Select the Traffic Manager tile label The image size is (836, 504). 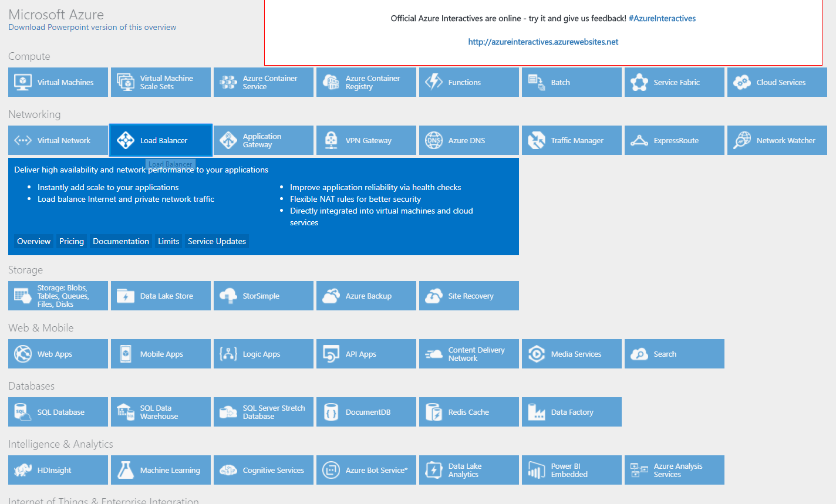pyautogui.click(x=577, y=141)
